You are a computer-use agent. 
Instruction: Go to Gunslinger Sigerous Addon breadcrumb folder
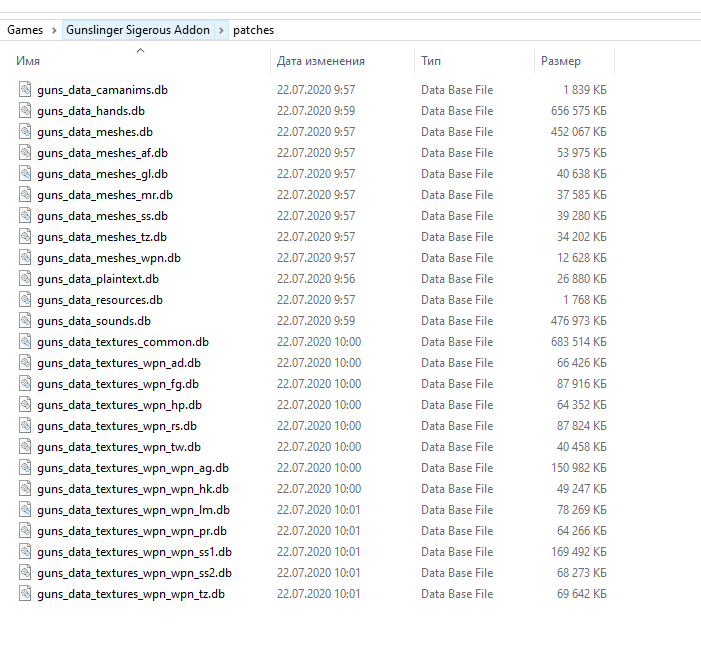[x=138, y=30]
